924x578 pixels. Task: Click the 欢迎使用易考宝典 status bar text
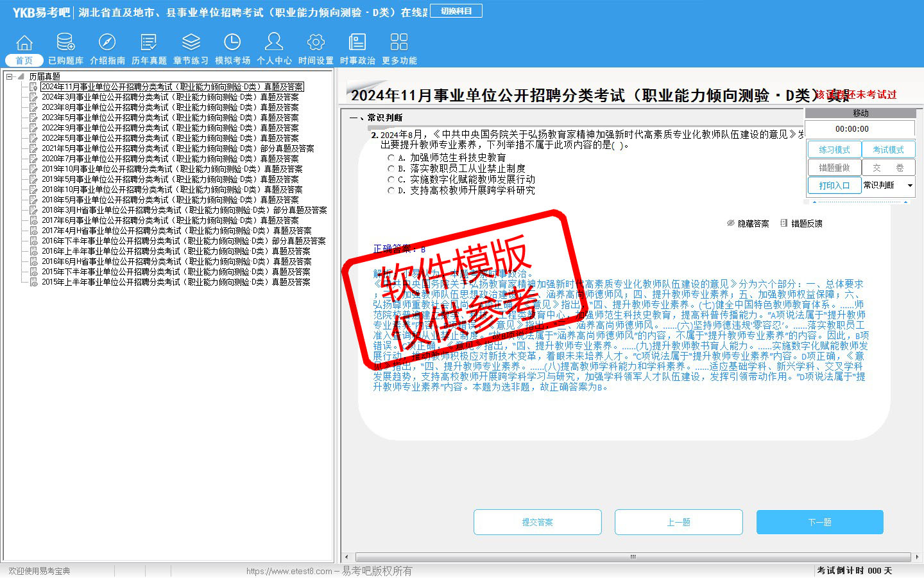coord(39,571)
